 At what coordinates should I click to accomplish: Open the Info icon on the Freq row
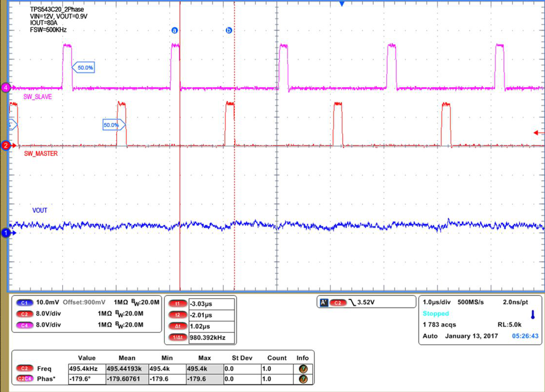coord(303,368)
